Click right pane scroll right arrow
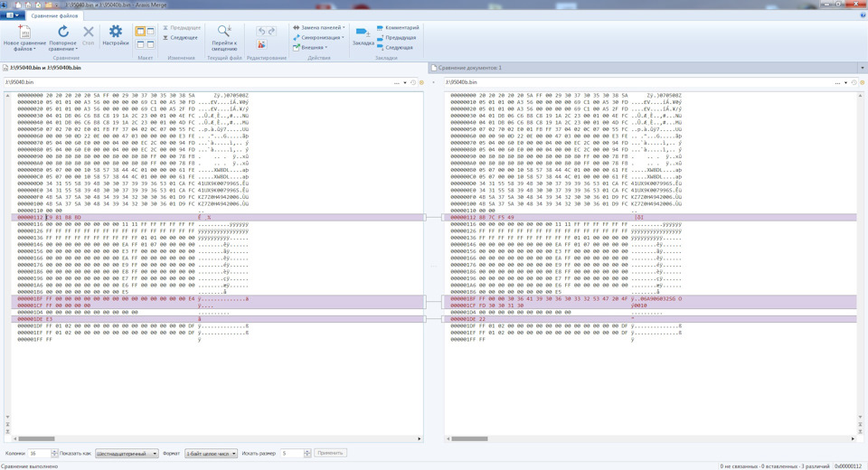868x470 pixels. click(853, 439)
